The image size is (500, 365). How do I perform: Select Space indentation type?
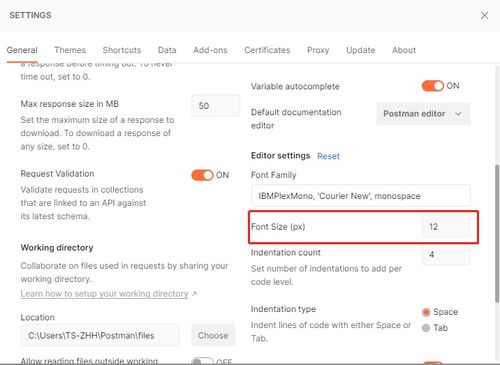[426, 312]
